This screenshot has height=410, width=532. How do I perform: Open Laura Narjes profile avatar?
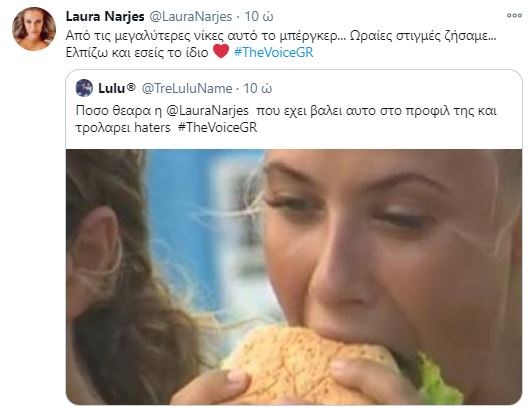(34, 29)
